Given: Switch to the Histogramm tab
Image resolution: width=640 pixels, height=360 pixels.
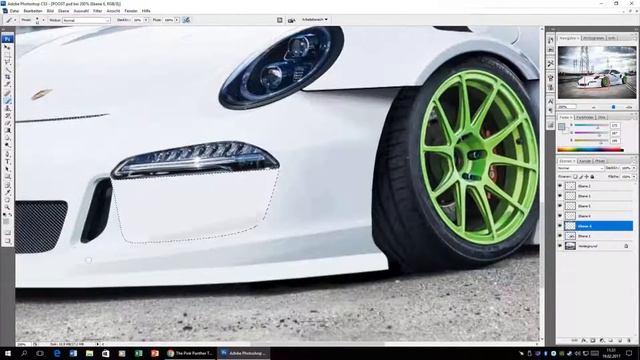Looking at the screenshot, I should (x=593, y=38).
